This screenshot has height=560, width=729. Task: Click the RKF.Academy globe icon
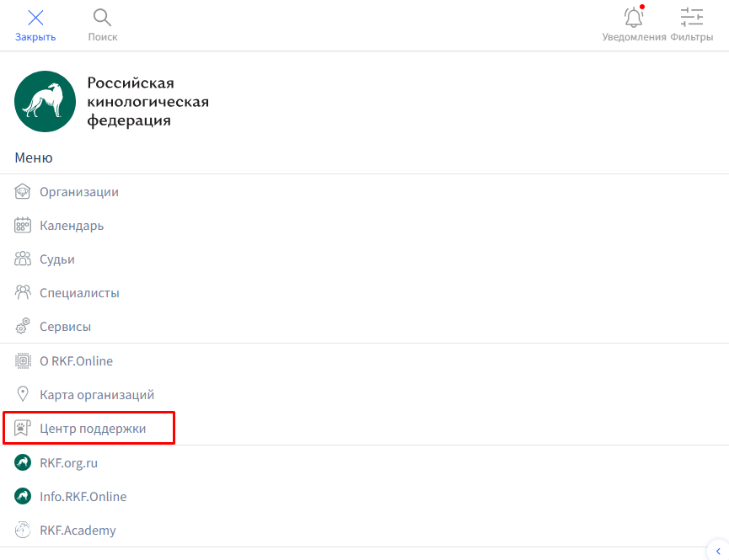(23, 531)
